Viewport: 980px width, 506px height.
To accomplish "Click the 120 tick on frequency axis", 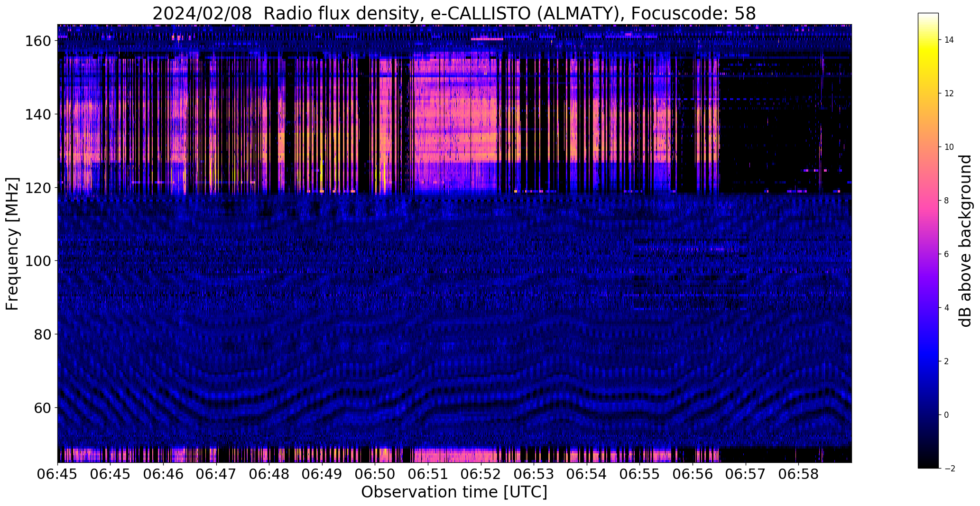I will 37,188.
